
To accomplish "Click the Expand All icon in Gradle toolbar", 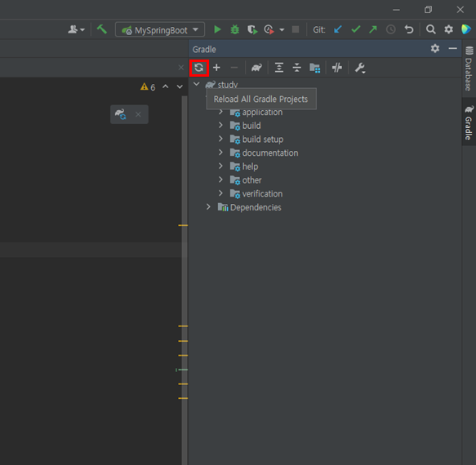I will tap(279, 68).
